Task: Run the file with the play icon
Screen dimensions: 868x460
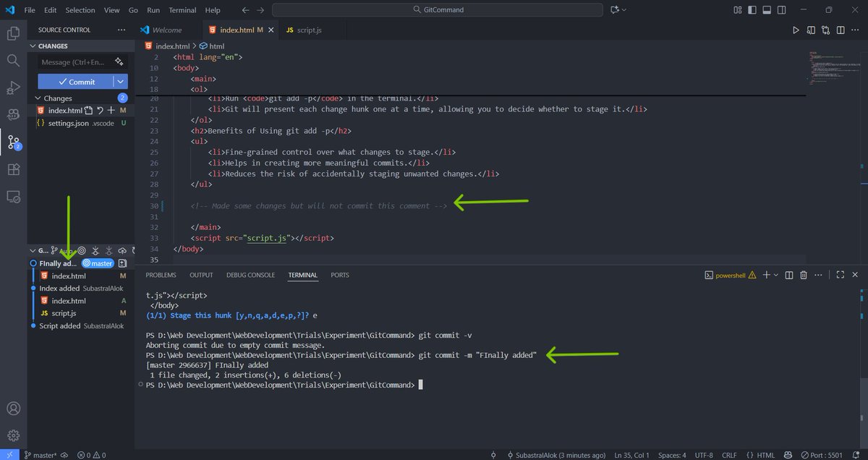Action: point(796,30)
